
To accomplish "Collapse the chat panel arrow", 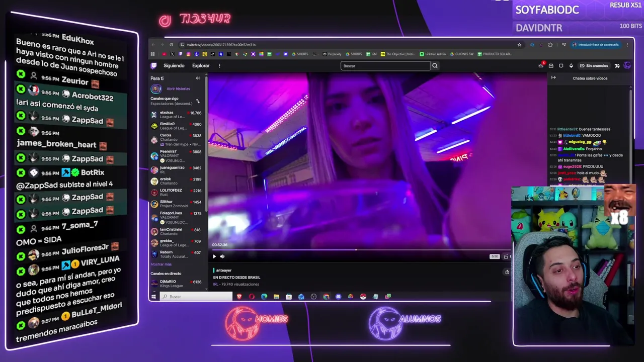I will coord(553,78).
